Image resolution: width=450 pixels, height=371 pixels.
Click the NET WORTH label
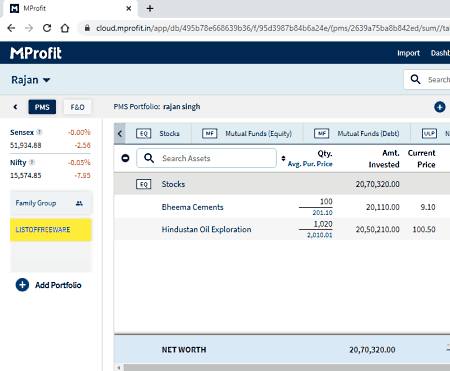[x=184, y=350]
